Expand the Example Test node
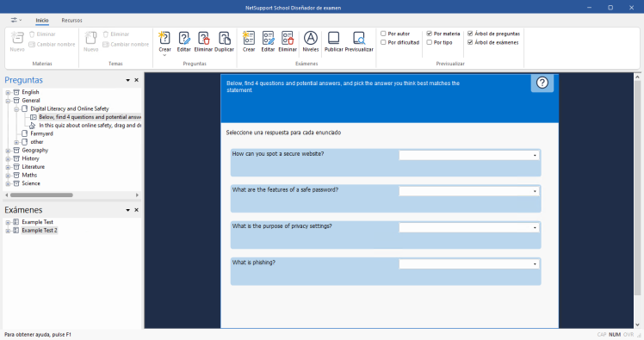This screenshot has width=644, height=340. coord(8,222)
